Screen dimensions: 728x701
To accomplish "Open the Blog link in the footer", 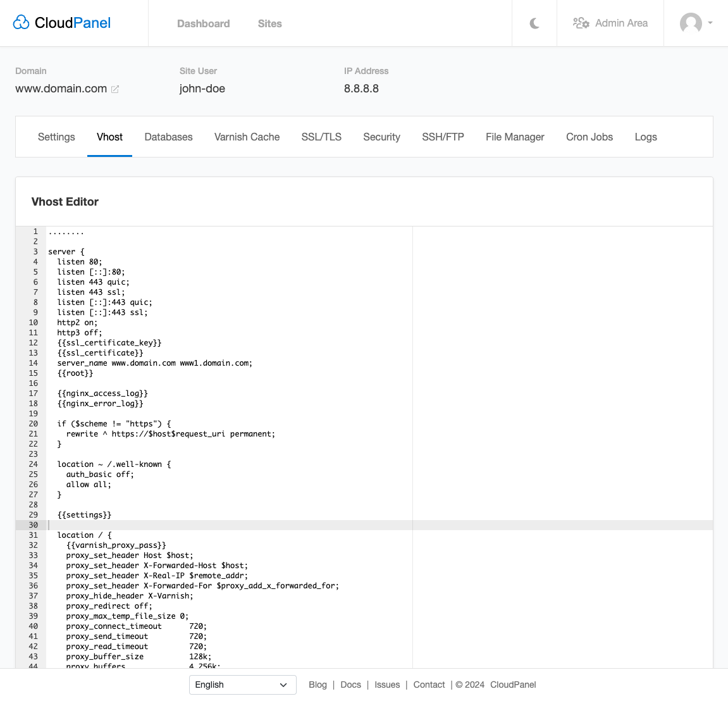I will point(318,685).
